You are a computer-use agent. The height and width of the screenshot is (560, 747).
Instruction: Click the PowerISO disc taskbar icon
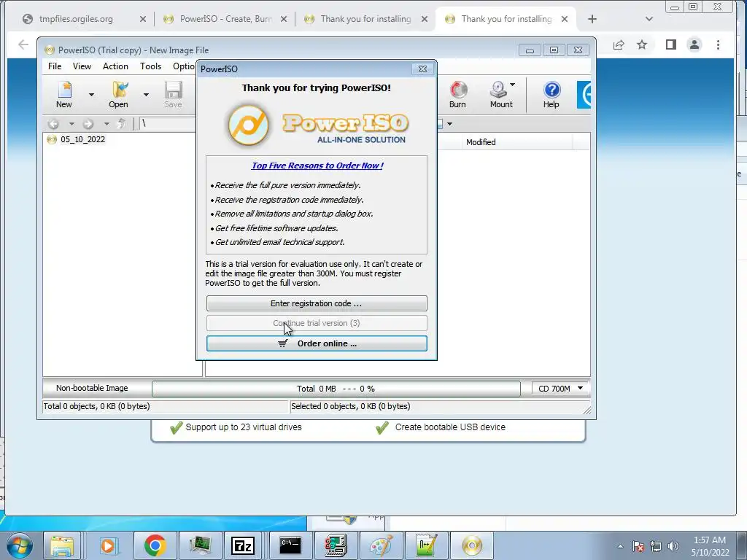click(x=472, y=545)
